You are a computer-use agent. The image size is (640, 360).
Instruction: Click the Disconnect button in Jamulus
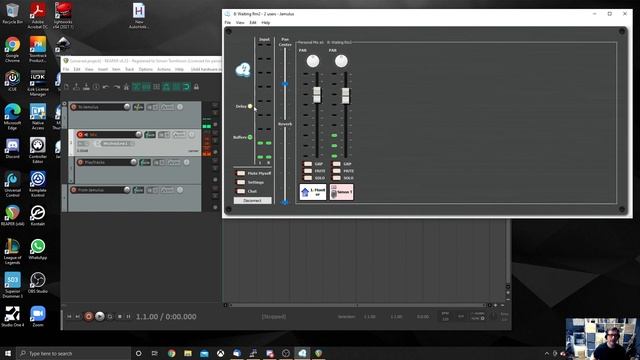[252, 200]
